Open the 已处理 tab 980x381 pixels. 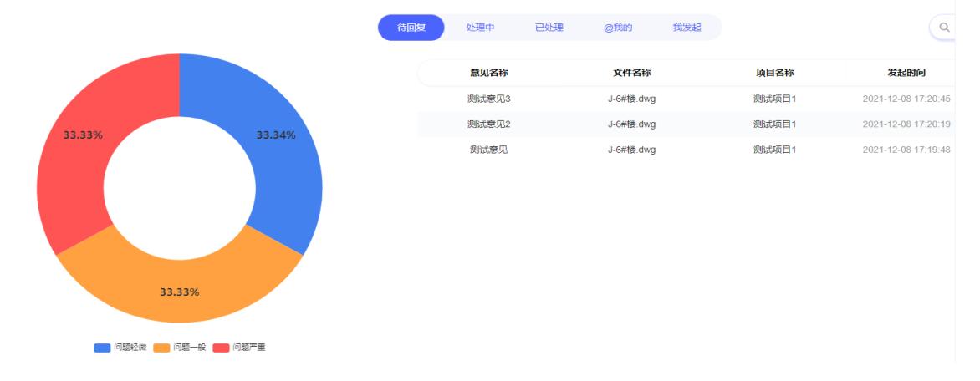[549, 28]
